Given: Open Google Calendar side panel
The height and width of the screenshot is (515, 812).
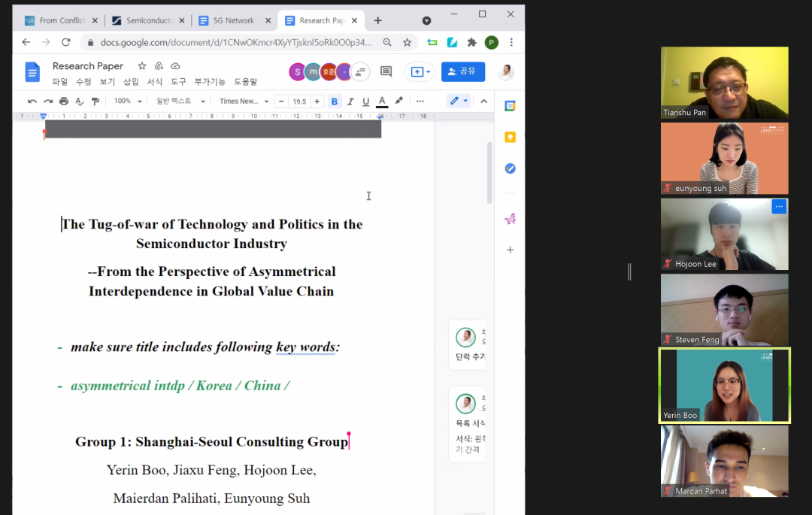Looking at the screenshot, I should (510, 106).
